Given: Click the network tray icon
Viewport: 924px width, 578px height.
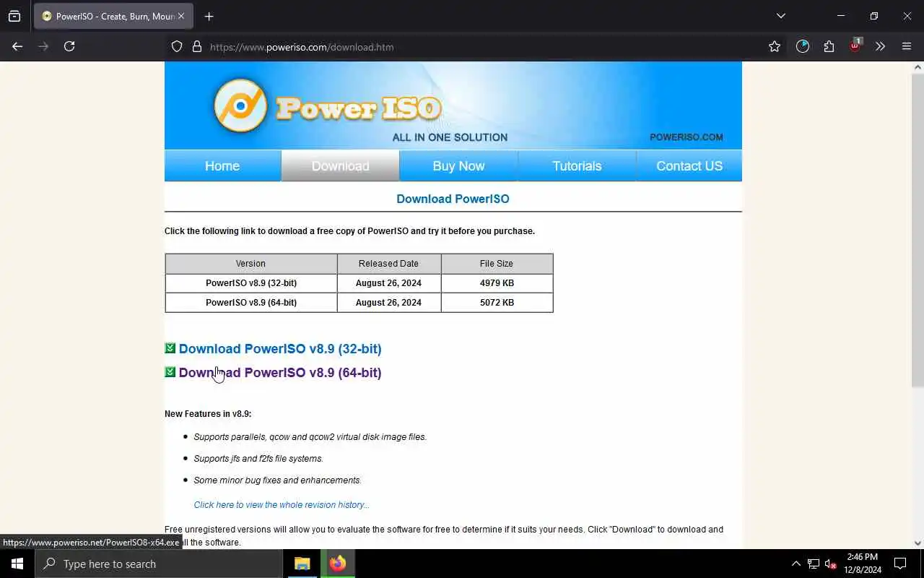Looking at the screenshot, I should point(814,564).
